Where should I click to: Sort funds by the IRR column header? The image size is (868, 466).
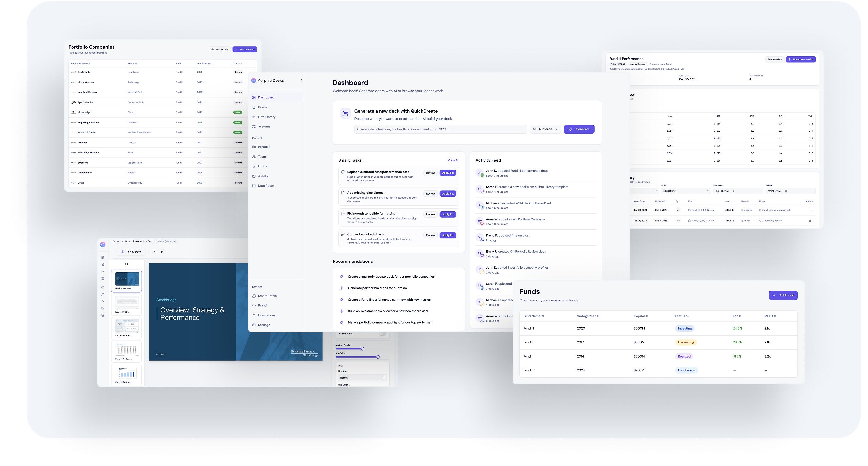tap(737, 316)
